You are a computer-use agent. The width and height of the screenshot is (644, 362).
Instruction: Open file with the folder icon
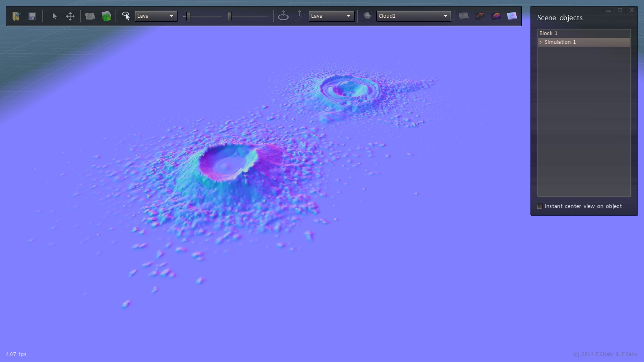click(16, 16)
